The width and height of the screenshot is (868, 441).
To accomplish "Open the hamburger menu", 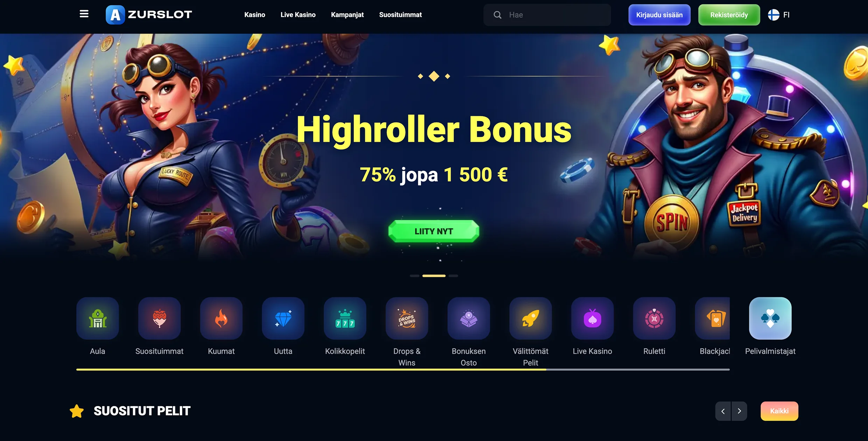I will click(84, 14).
